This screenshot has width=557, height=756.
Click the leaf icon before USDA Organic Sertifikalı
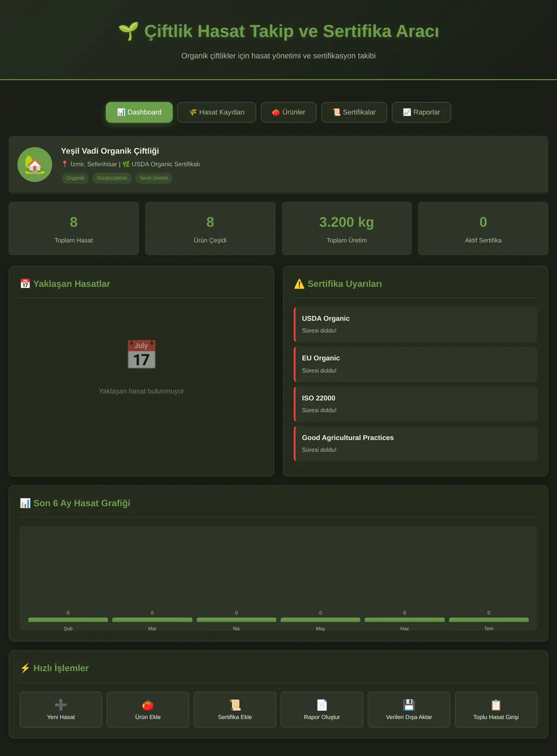[126, 164]
